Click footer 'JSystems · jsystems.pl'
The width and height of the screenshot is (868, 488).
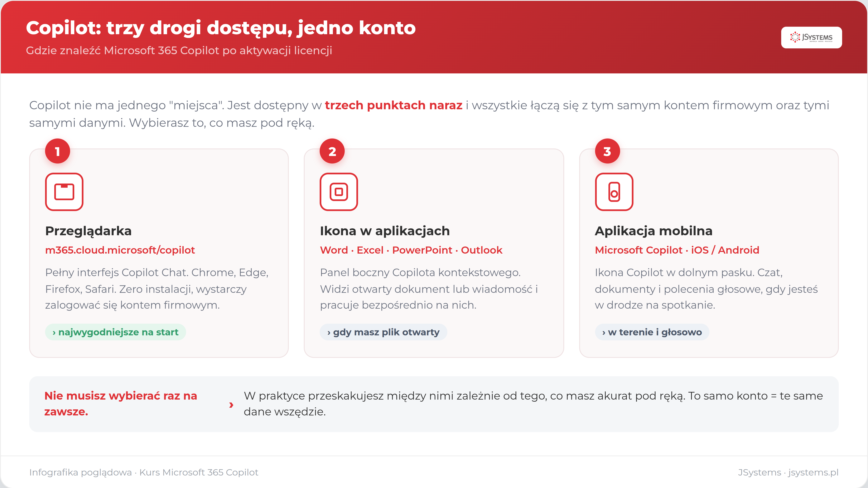(788, 473)
